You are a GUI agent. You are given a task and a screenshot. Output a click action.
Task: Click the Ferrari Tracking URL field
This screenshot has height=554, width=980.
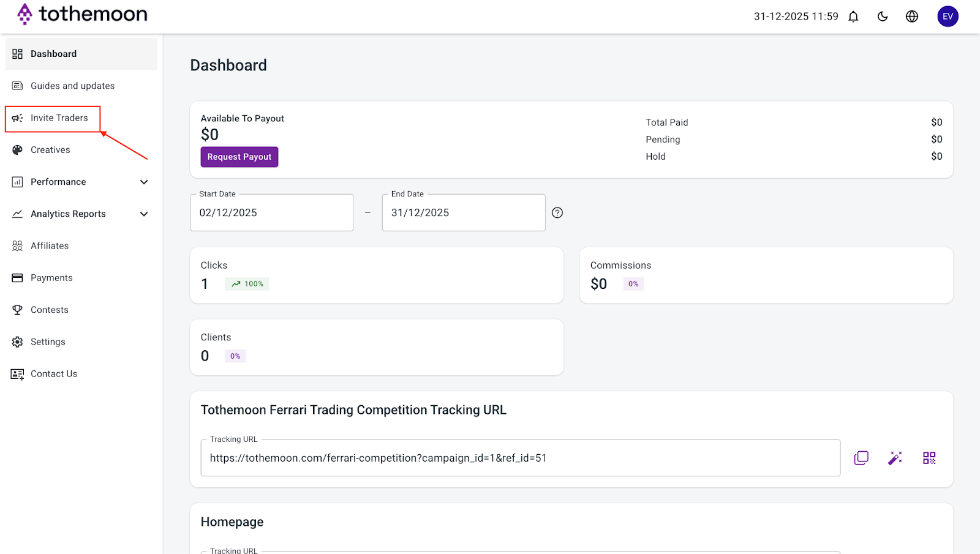[x=521, y=458]
